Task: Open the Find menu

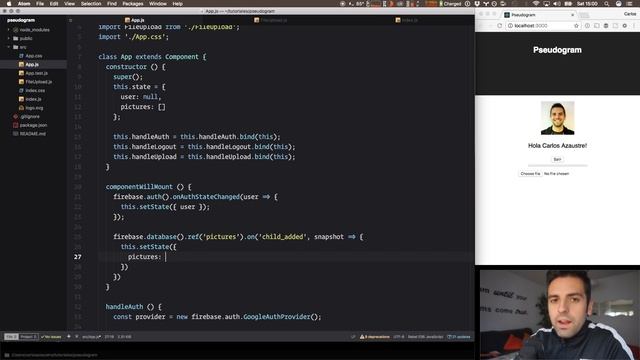Action: 112,4
